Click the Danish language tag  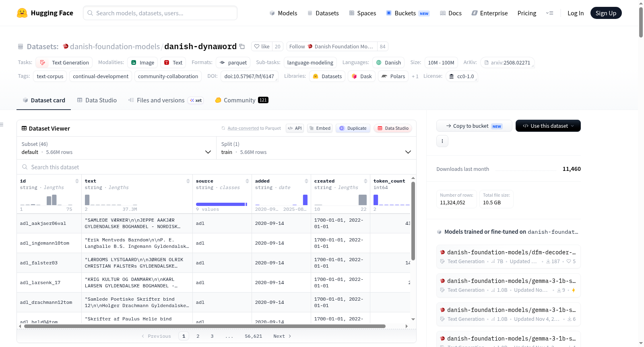(x=388, y=62)
